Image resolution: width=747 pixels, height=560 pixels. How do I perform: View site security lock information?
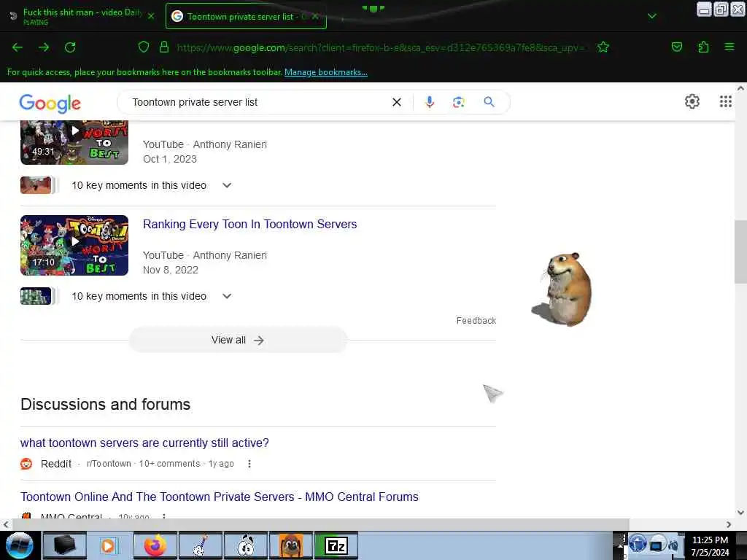click(164, 47)
